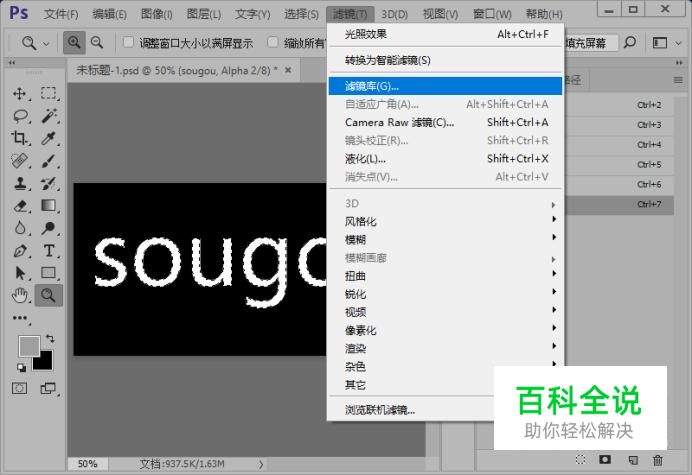
Task: Expand the 扭曲 submenu
Action: click(445, 276)
